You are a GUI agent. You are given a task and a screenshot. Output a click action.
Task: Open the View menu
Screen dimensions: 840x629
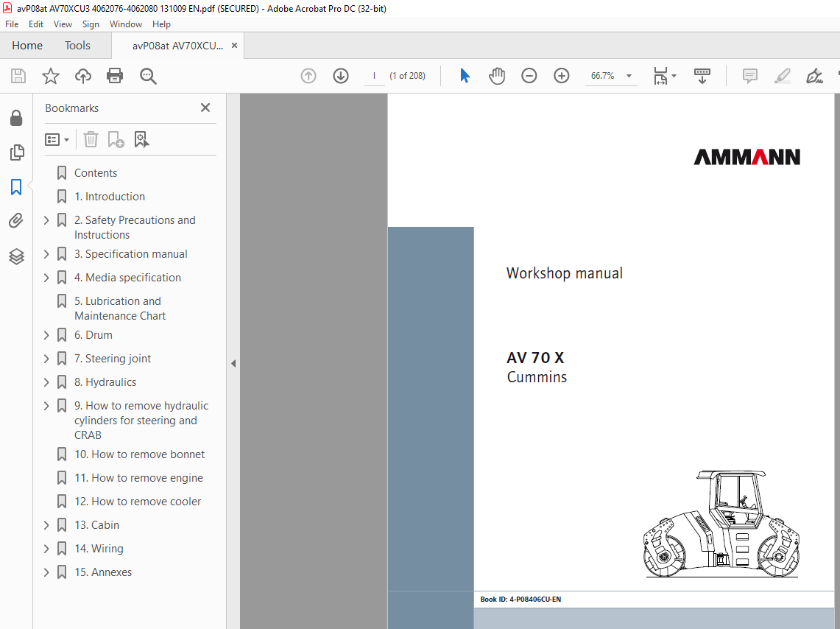pos(63,24)
